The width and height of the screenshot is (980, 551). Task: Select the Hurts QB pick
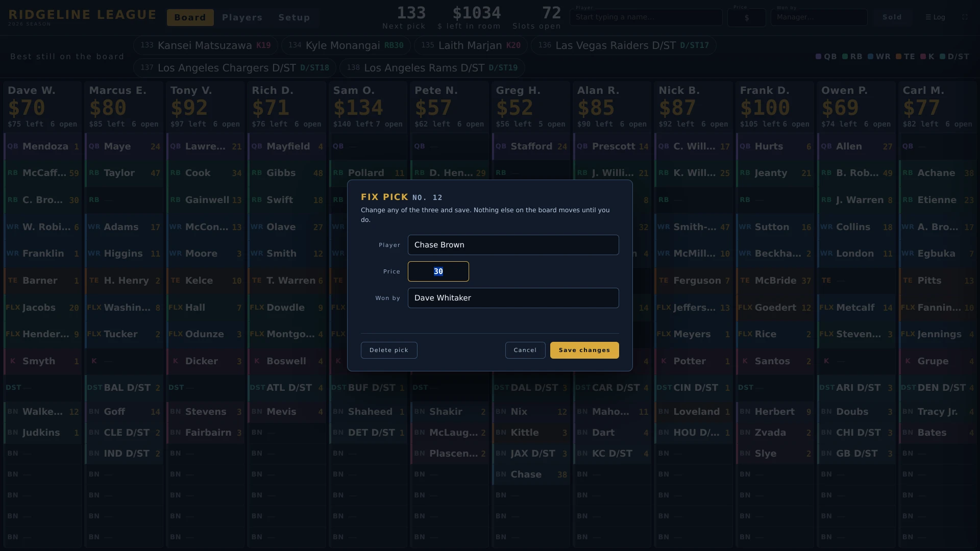tap(775, 146)
